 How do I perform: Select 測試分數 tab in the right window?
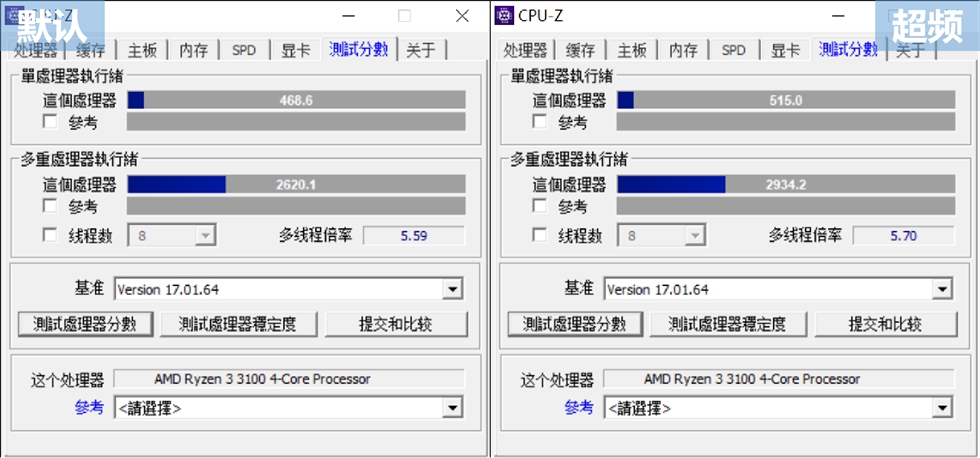[x=848, y=49]
